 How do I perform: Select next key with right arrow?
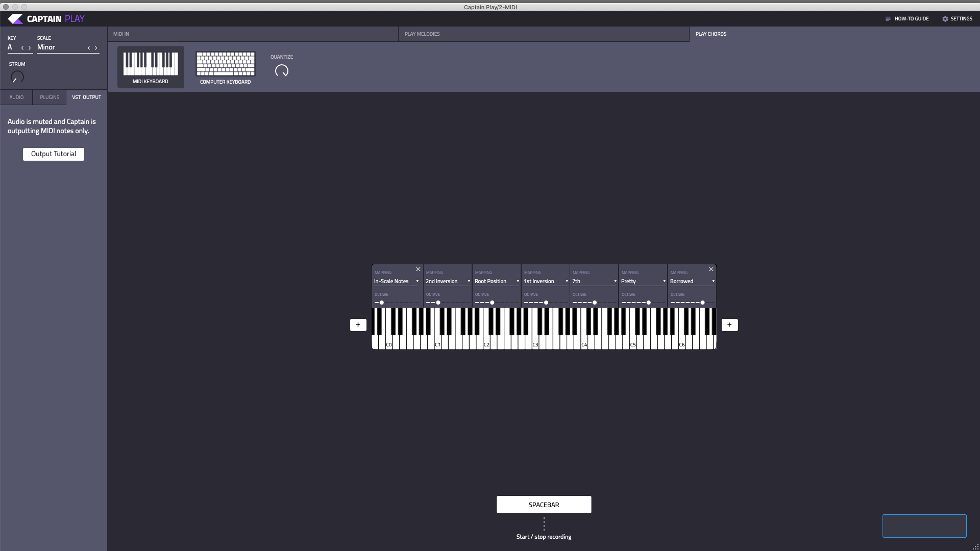[30, 48]
